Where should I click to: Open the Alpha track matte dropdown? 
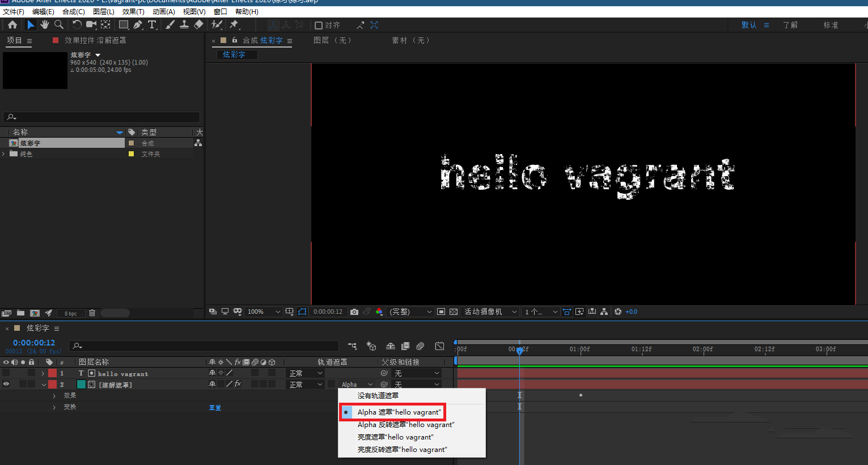click(x=357, y=385)
